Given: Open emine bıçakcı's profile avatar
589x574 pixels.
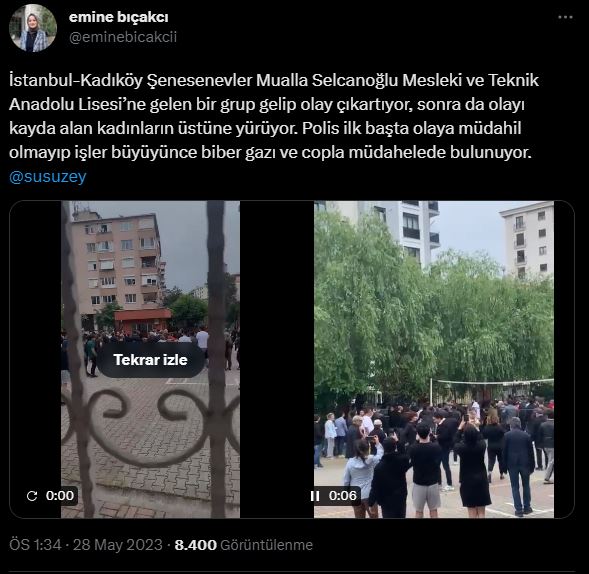Looking at the screenshot, I should coord(33,28).
